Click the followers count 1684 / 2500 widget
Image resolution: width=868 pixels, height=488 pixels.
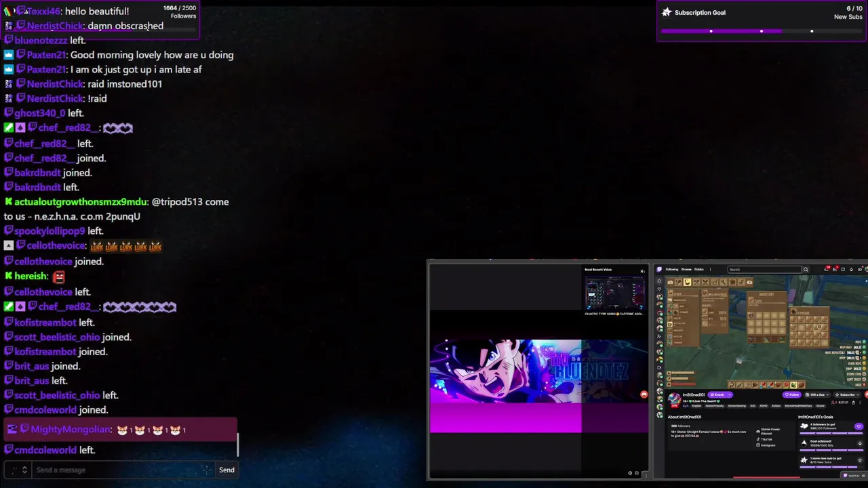[180, 12]
